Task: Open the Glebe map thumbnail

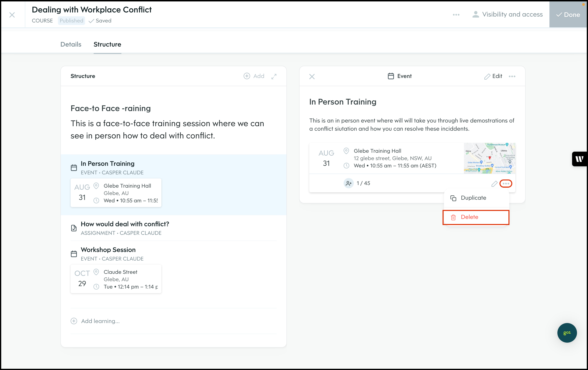Action: click(x=490, y=158)
